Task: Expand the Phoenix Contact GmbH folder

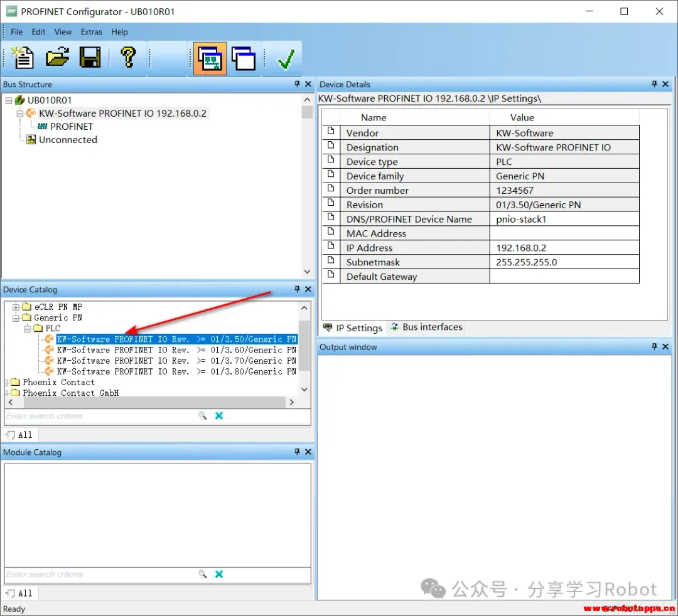Action: (7, 393)
